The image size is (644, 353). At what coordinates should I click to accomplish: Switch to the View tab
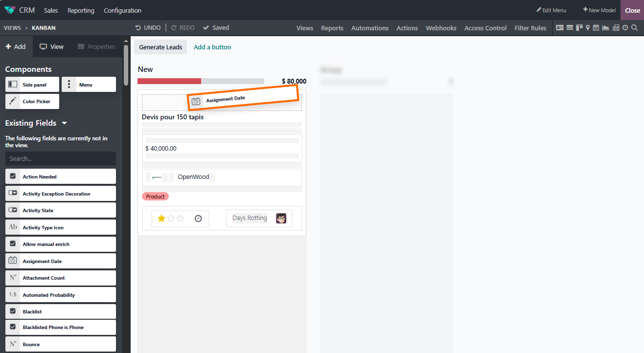52,46
